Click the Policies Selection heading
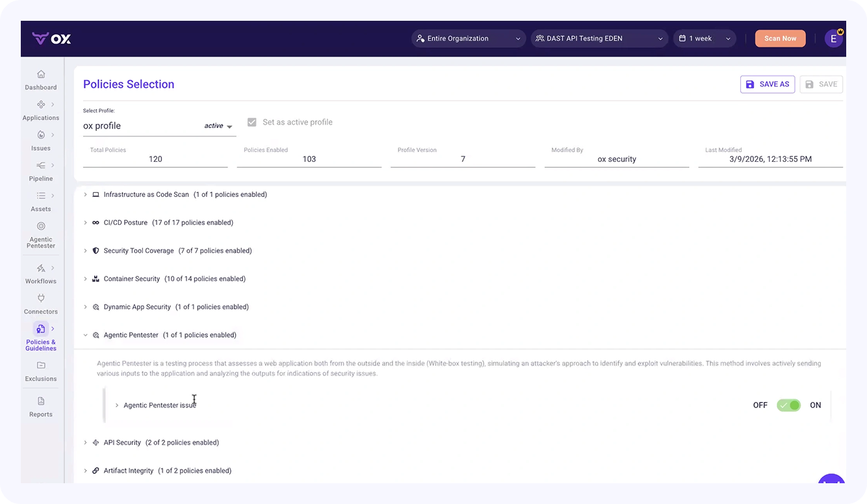The width and height of the screenshot is (867, 504). 129,84
